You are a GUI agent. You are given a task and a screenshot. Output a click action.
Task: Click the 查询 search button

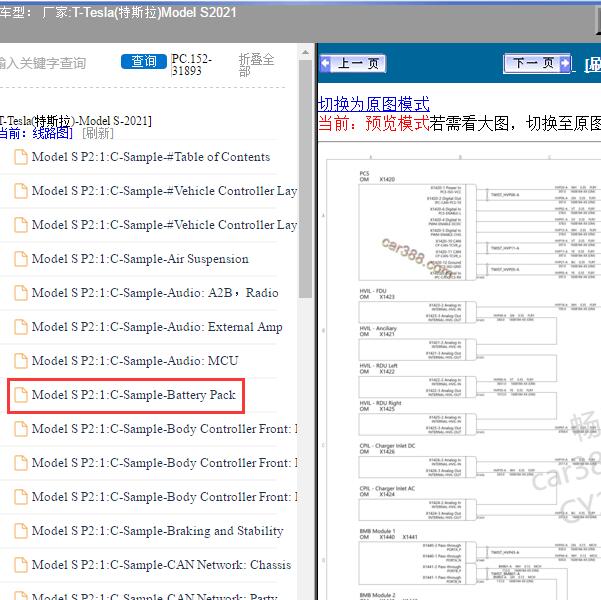[x=144, y=62]
